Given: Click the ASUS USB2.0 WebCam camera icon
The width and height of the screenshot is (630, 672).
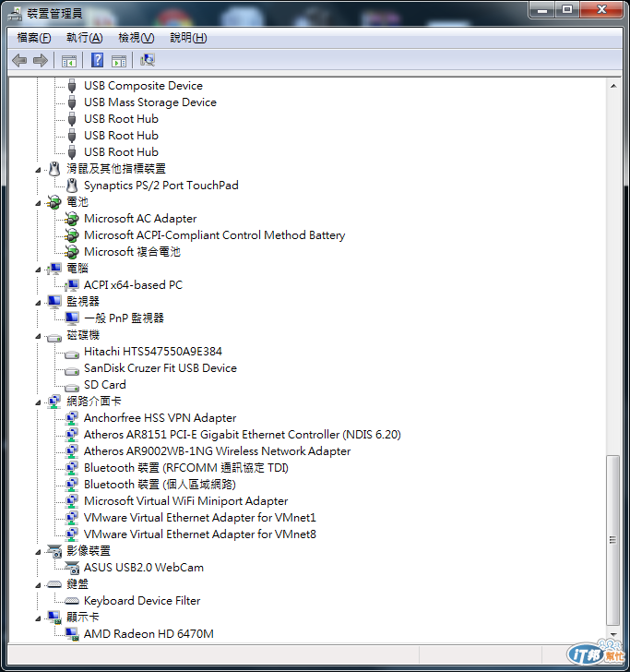Looking at the screenshot, I should [72, 568].
